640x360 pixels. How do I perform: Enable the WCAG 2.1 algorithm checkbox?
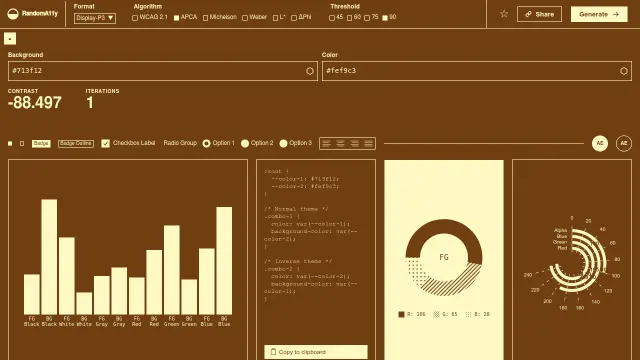tap(135, 18)
